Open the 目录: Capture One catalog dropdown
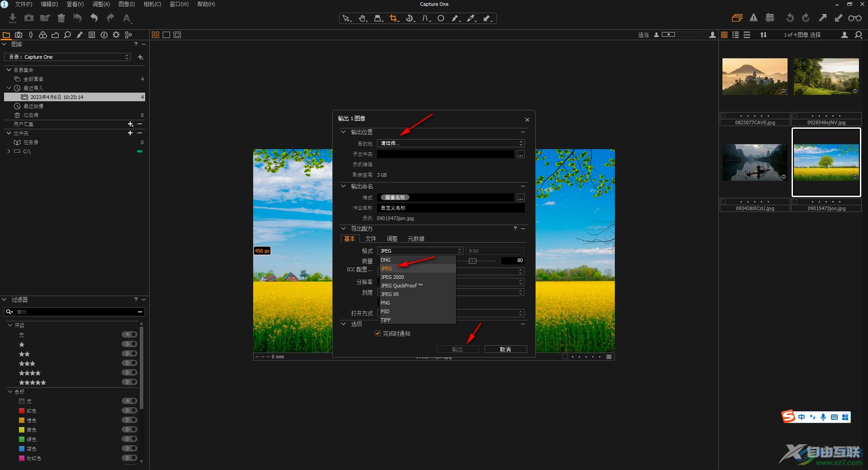Screen dimensions: 868x470 pyautogui.click(x=67, y=57)
